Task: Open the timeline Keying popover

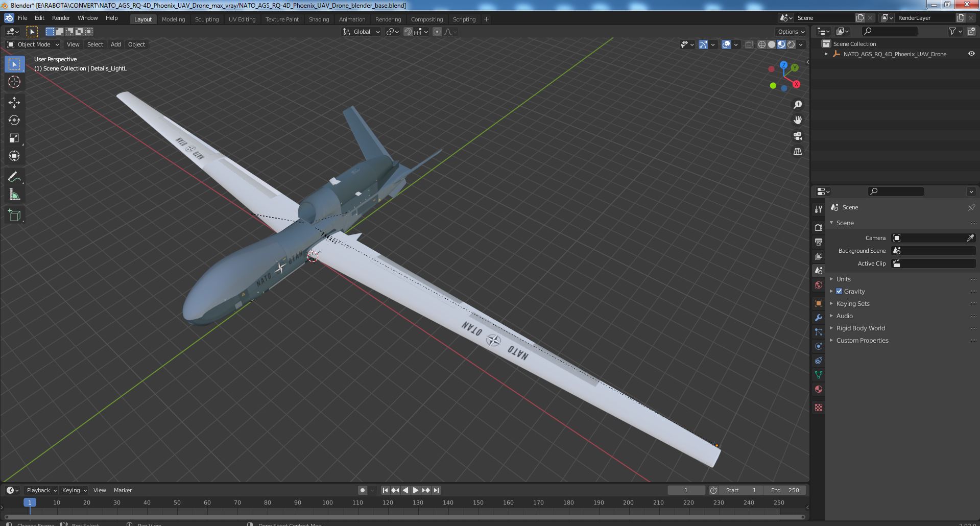Action: (x=74, y=490)
